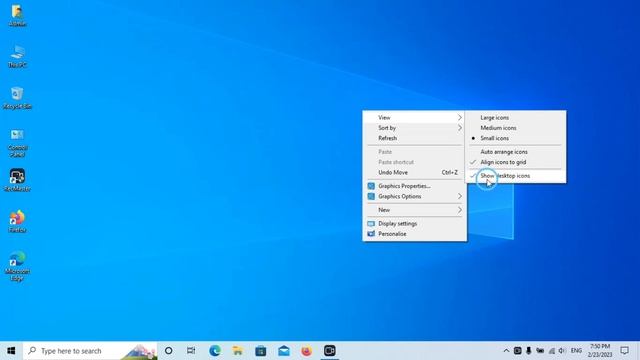Viewport: 640px width, 360px height.
Task: Open the clock and date flyout
Action: 600,351
